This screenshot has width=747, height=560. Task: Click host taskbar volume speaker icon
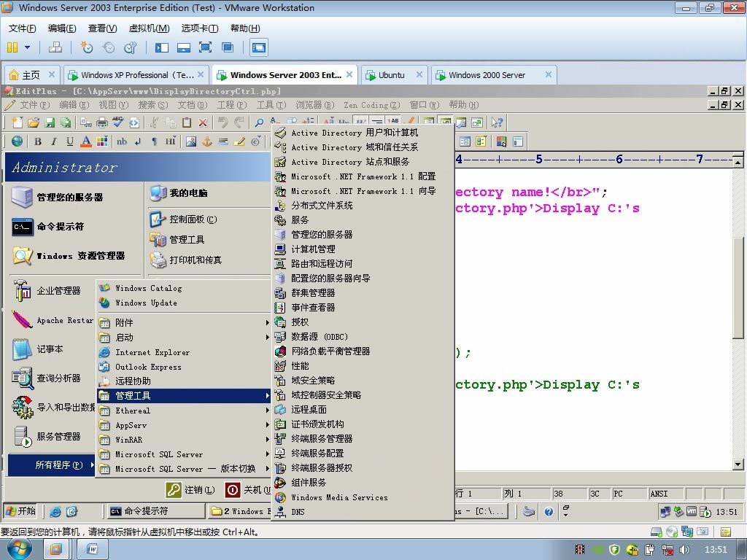tap(684, 550)
